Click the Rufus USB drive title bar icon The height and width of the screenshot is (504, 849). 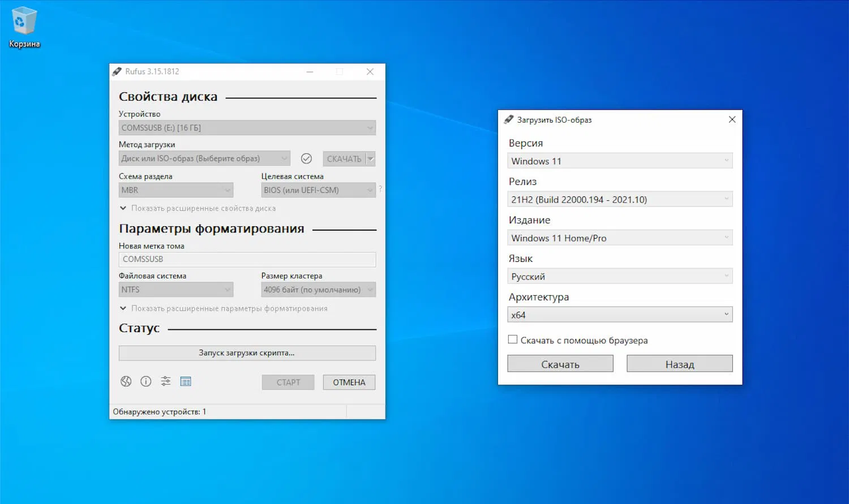coord(117,72)
